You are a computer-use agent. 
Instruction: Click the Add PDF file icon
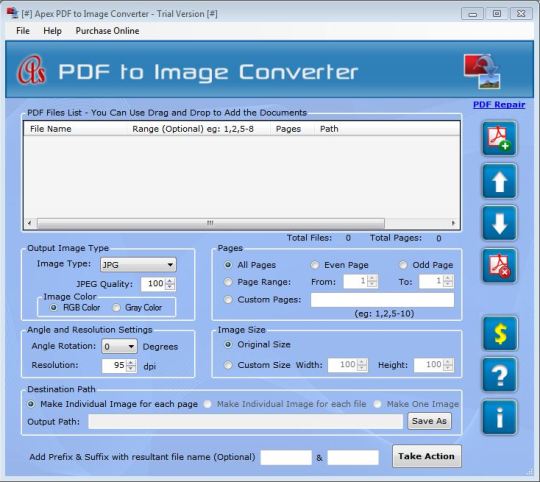pyautogui.click(x=499, y=139)
